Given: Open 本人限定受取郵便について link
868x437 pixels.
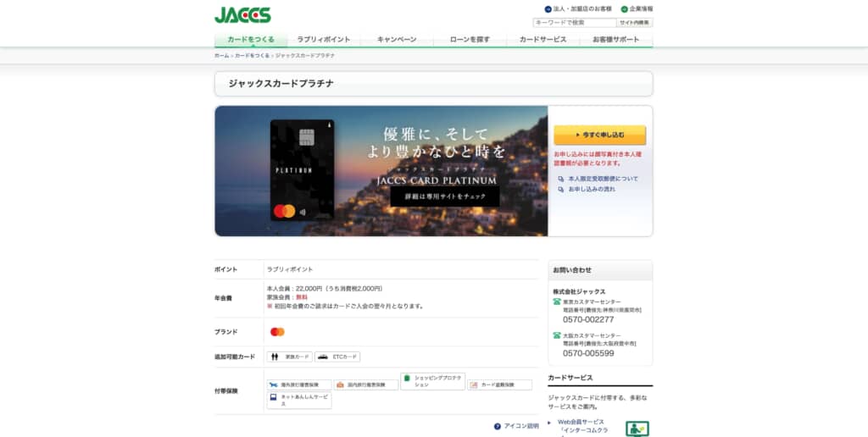Looking at the screenshot, I should click(x=603, y=179).
